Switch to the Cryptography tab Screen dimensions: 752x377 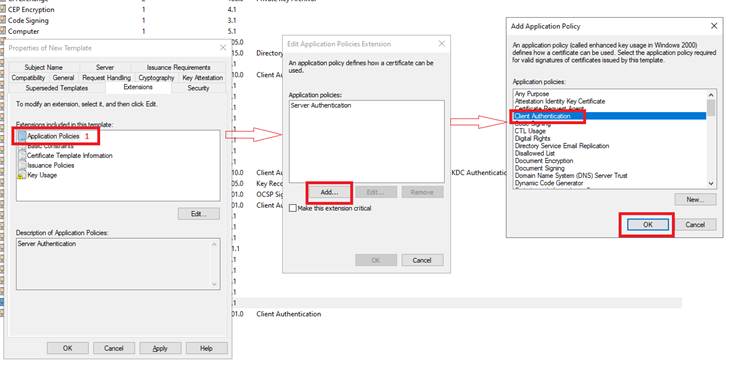[156, 77]
